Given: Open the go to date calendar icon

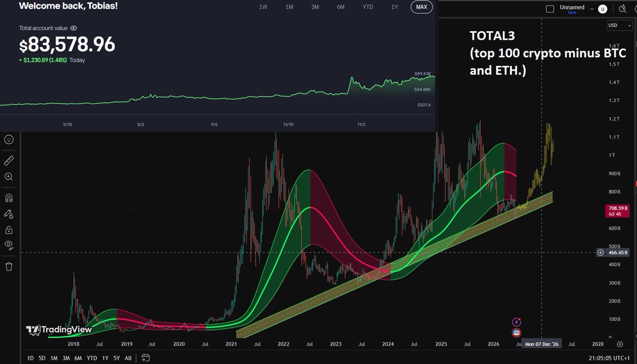Looking at the screenshot, I should point(146,358).
